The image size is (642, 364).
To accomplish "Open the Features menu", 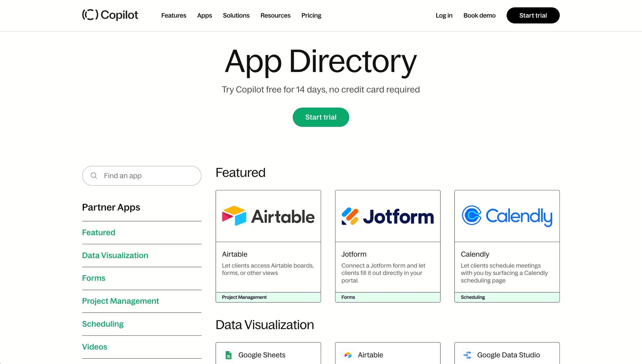I will [173, 15].
